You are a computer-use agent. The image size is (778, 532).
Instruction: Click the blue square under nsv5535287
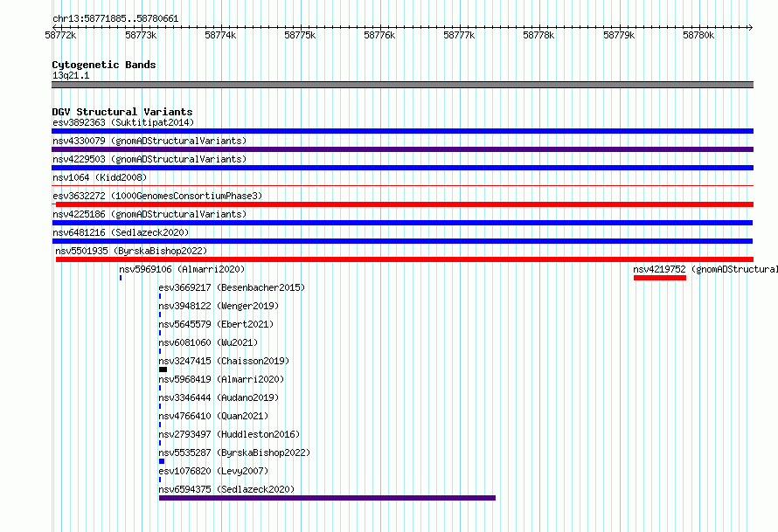pyautogui.click(x=162, y=461)
